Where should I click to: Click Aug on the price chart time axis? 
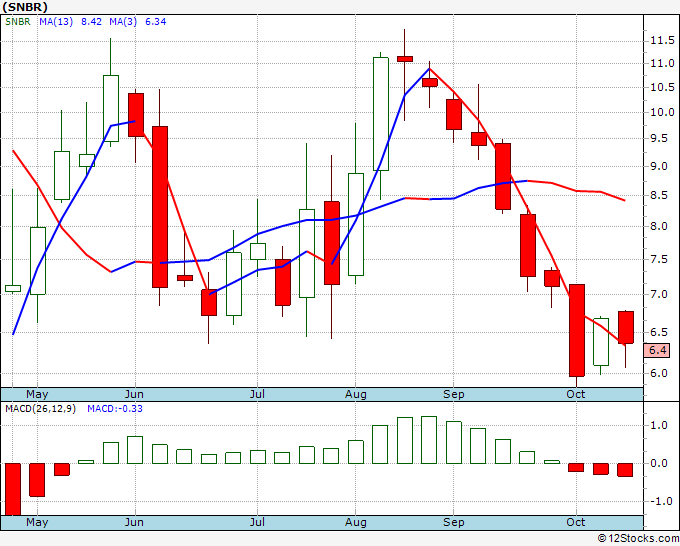[x=356, y=394]
